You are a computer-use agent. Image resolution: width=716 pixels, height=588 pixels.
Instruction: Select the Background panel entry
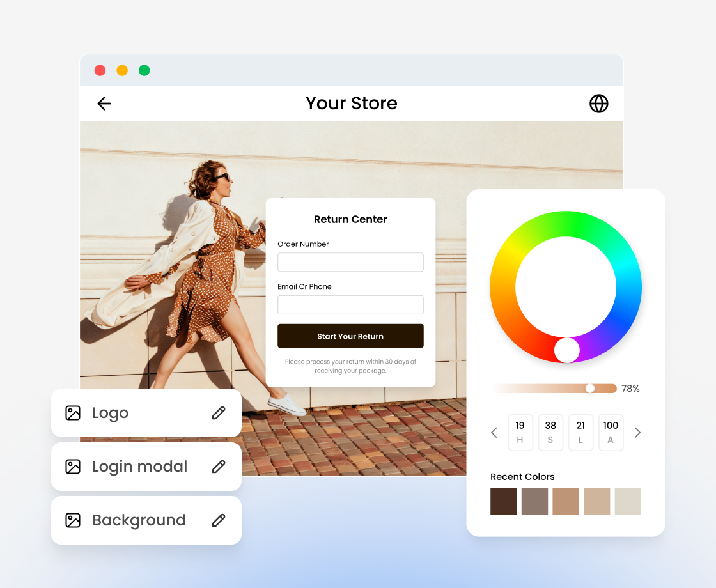point(139,520)
